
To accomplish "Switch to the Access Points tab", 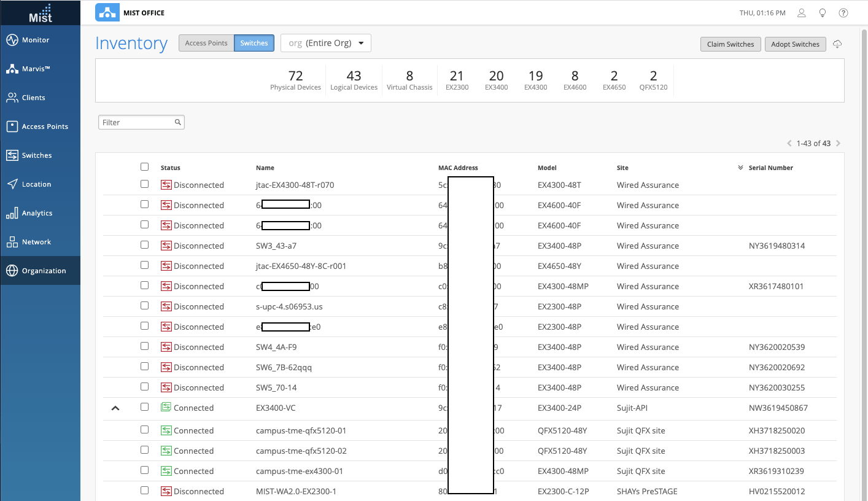I will 206,43.
